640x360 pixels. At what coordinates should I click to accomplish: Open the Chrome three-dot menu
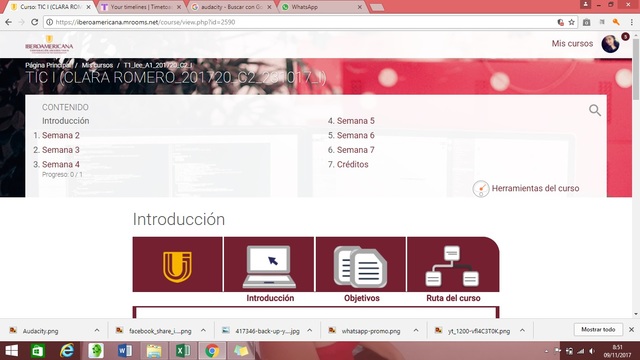point(632,22)
